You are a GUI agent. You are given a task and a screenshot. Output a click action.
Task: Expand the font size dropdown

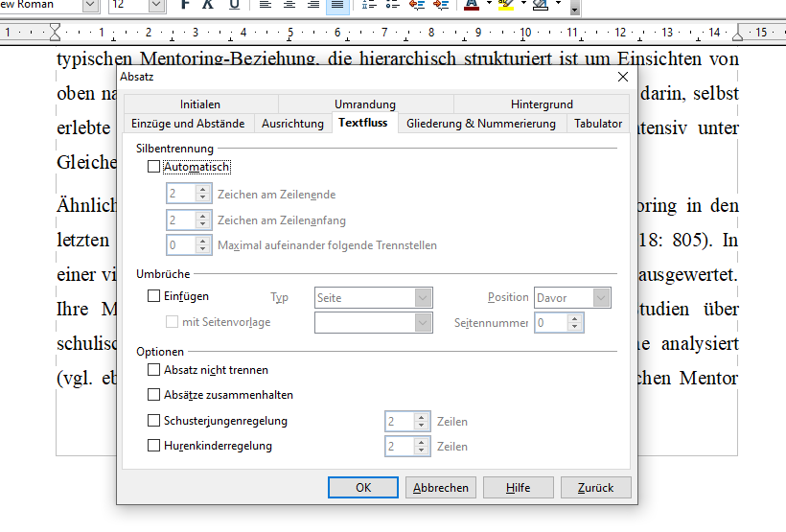(x=156, y=5)
